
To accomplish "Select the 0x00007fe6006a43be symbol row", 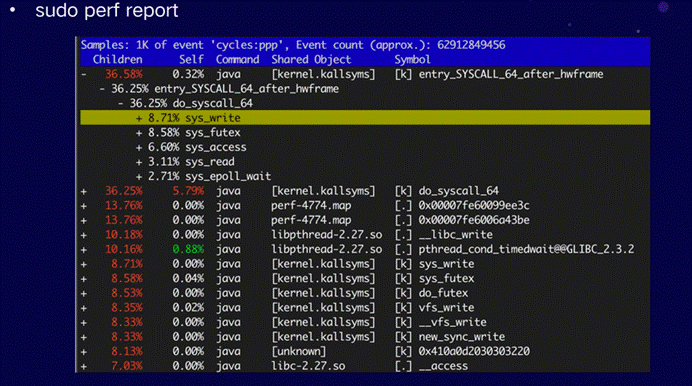I will 365,220.
